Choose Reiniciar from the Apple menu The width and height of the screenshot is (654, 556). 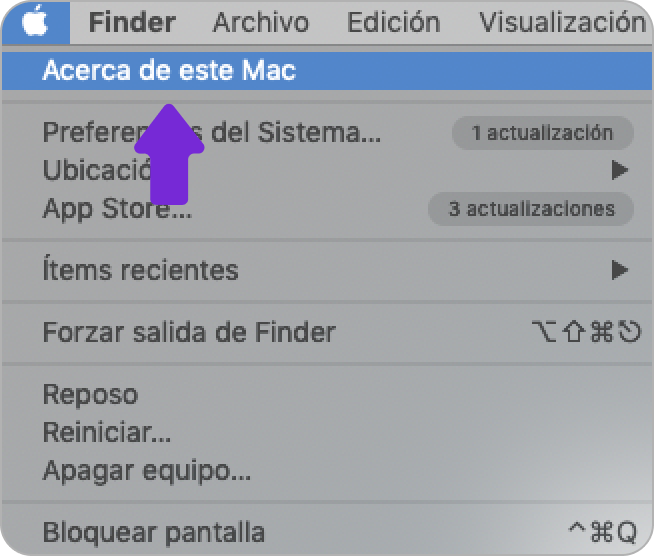point(107,432)
